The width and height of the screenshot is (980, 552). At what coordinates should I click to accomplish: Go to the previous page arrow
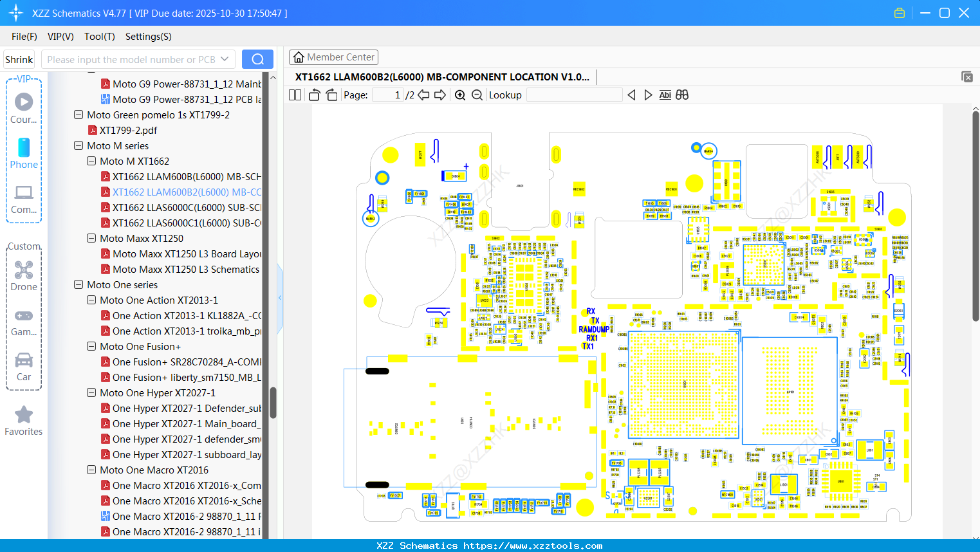pyautogui.click(x=423, y=95)
